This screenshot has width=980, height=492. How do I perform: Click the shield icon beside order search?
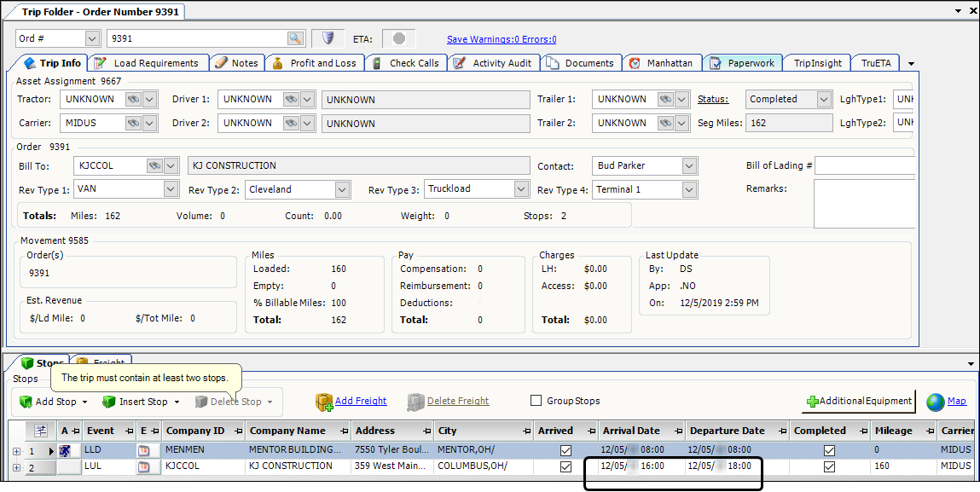coord(328,39)
